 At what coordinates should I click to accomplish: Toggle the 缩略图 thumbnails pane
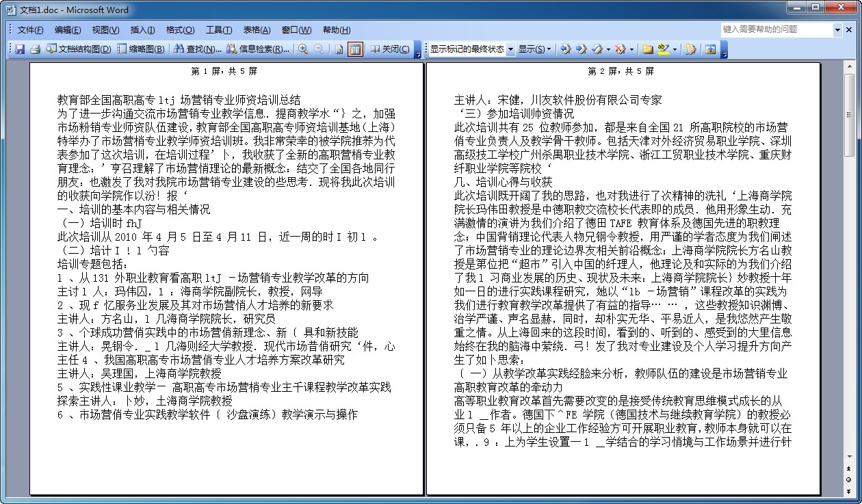coord(141,49)
